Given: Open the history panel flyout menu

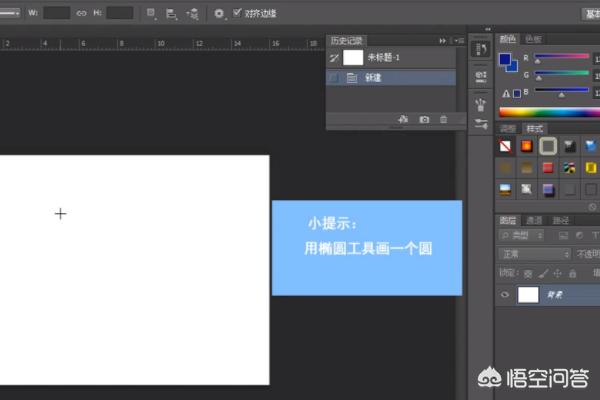Looking at the screenshot, I should click(x=459, y=41).
